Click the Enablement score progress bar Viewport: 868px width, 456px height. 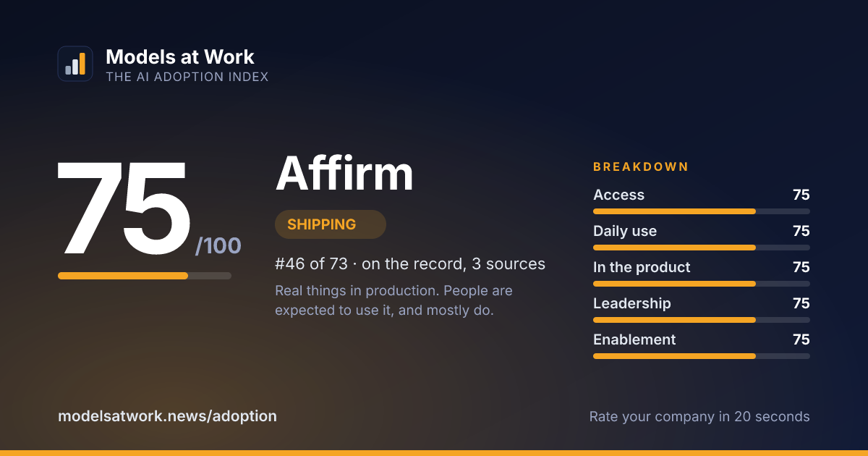pos(702,356)
